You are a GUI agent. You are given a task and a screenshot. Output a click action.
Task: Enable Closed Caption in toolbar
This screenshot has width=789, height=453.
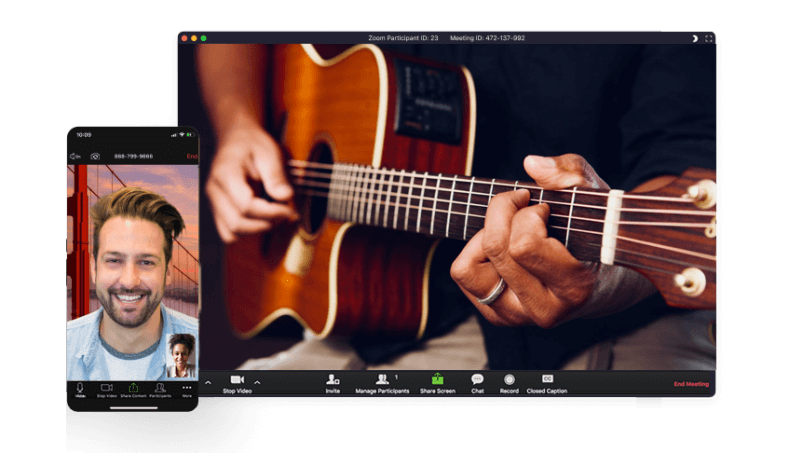(x=547, y=380)
